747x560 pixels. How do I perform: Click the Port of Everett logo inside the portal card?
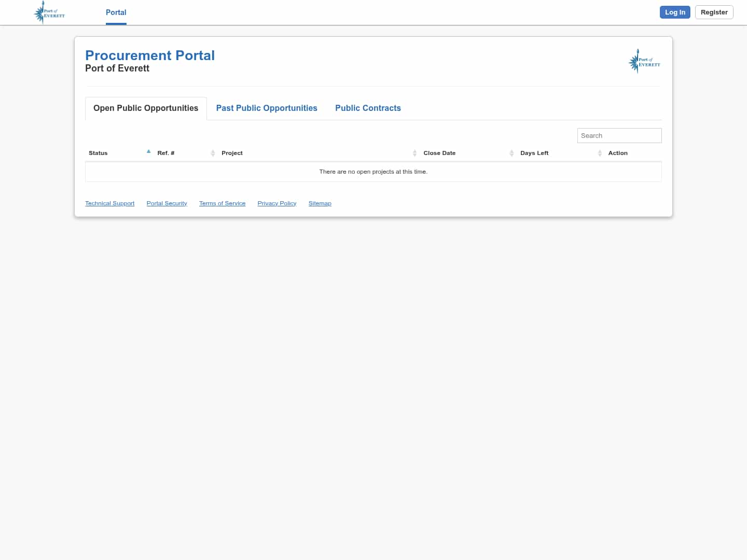pos(644,61)
